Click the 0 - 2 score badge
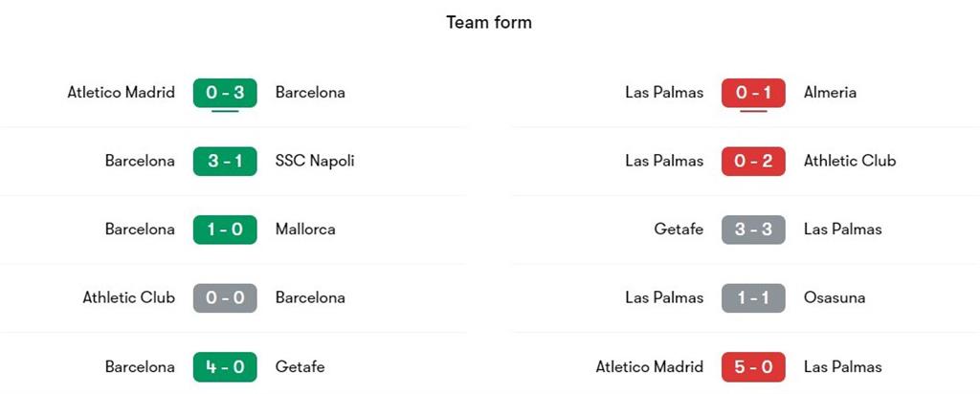The width and height of the screenshot is (980, 394). pyautogui.click(x=753, y=161)
